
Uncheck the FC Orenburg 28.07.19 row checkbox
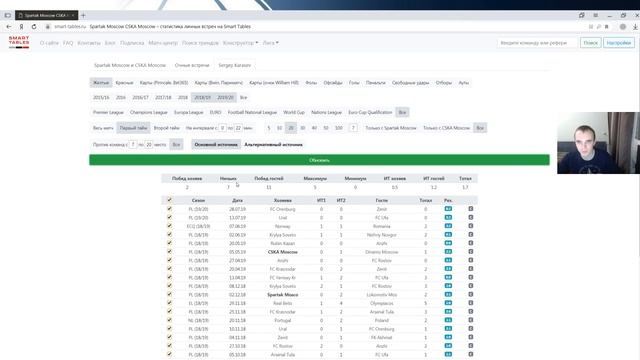(169, 209)
